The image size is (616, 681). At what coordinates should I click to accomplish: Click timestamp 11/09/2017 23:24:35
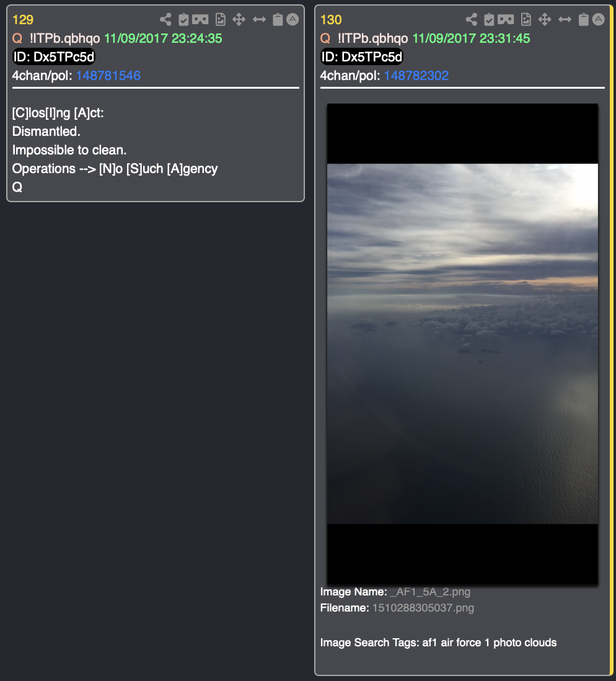pyautogui.click(x=163, y=38)
